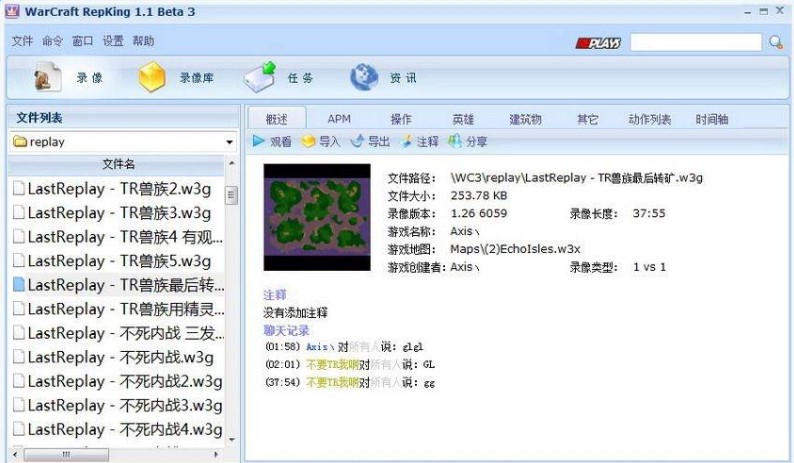794x463 pixels.
Task: Expand the replay folder dropdown
Action: [x=230, y=142]
